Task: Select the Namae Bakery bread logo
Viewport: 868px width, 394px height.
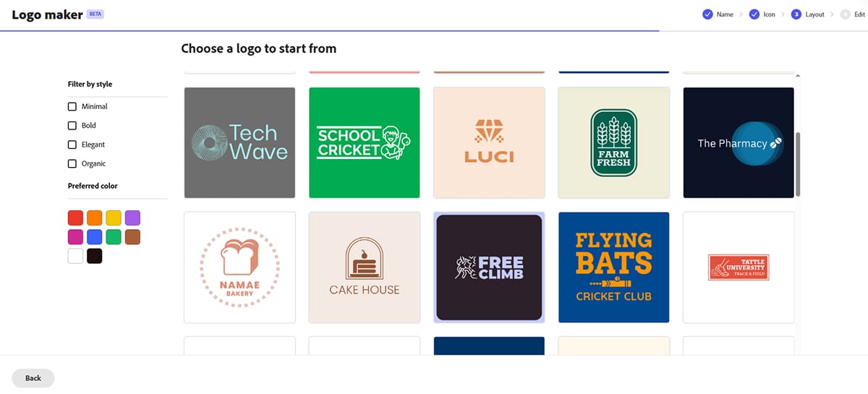Action: point(239,267)
